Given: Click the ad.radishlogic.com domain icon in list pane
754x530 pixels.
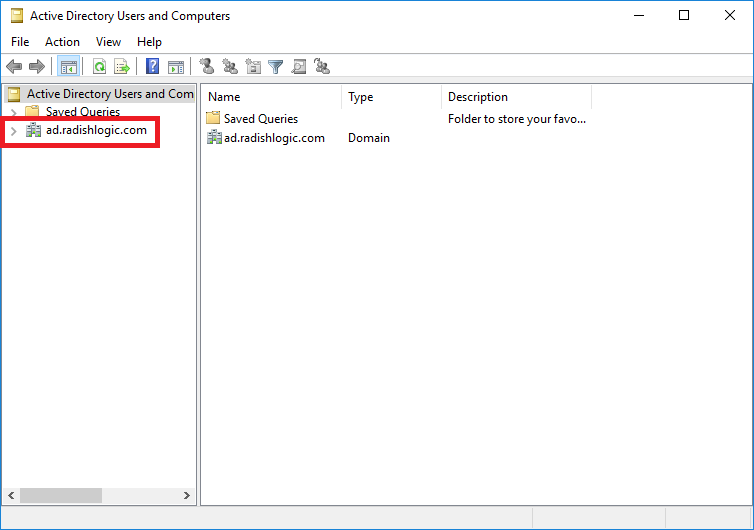Looking at the screenshot, I should pos(214,137).
